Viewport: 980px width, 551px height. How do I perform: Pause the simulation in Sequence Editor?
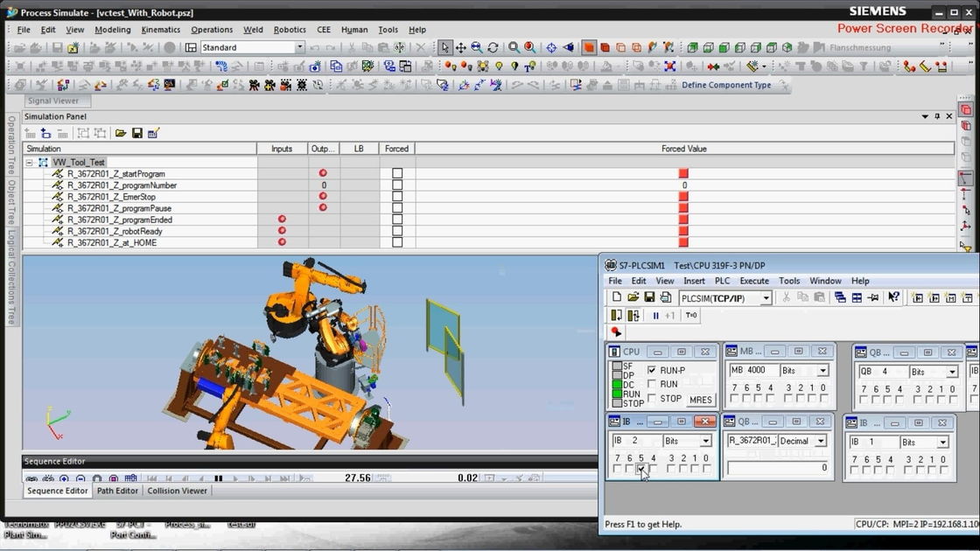pyautogui.click(x=219, y=478)
